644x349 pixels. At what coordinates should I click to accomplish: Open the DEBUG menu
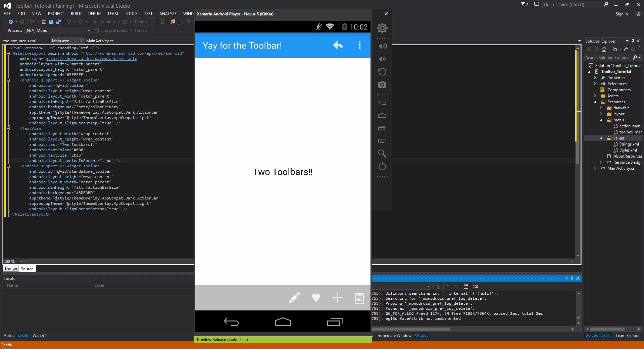coord(94,14)
